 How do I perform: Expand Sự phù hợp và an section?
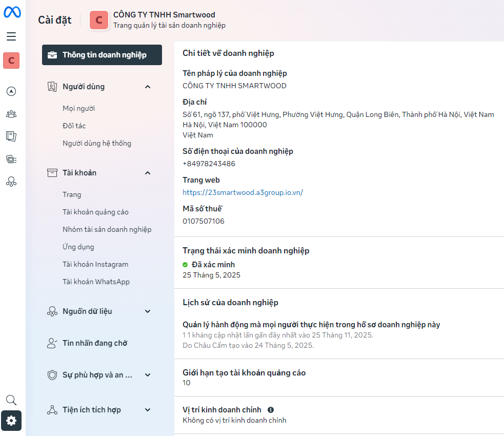coord(148,375)
